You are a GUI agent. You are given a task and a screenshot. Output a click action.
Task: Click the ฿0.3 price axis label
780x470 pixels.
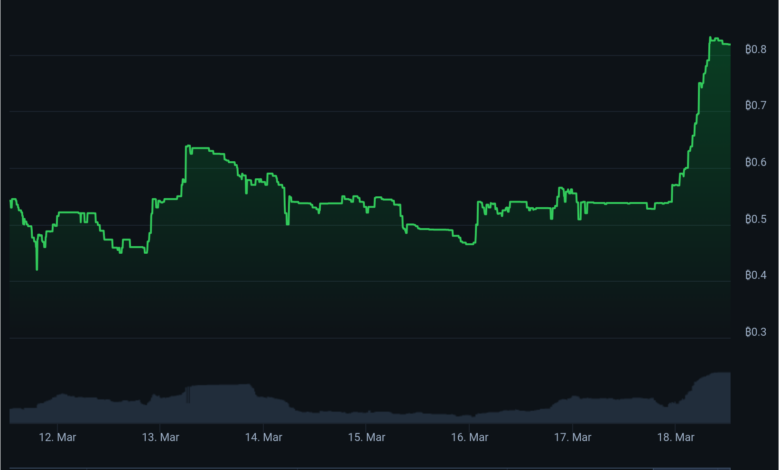click(x=756, y=332)
